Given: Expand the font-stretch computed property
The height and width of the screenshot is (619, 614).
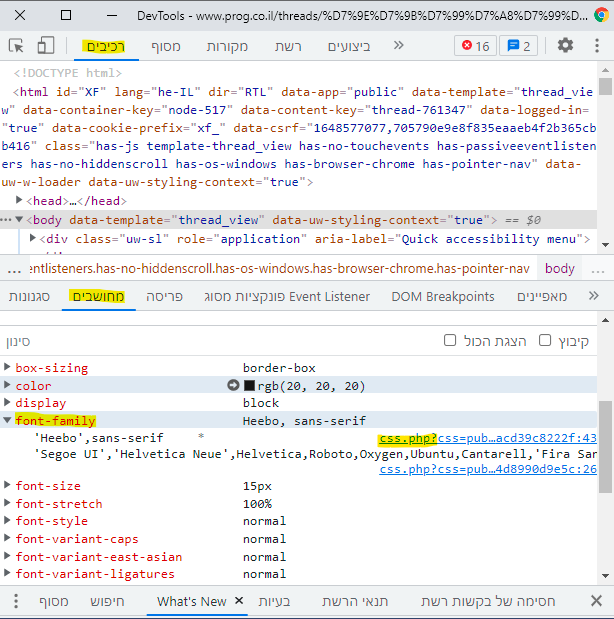Looking at the screenshot, I should click(x=7, y=503).
